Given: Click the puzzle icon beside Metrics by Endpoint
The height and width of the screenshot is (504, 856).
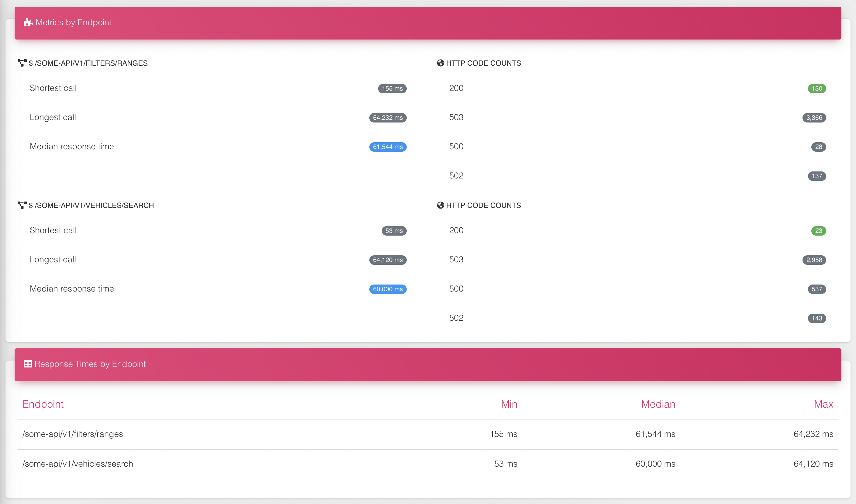Looking at the screenshot, I should point(28,22).
